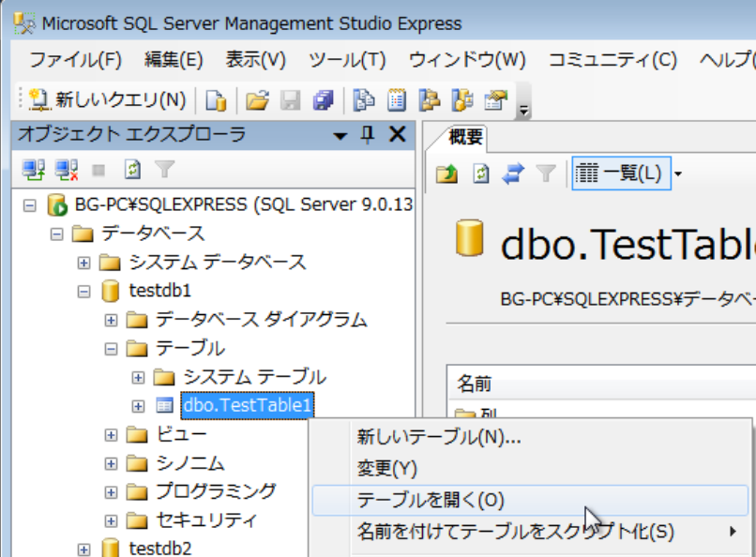
Task: Expand the シノニム folder
Action: pos(111,463)
